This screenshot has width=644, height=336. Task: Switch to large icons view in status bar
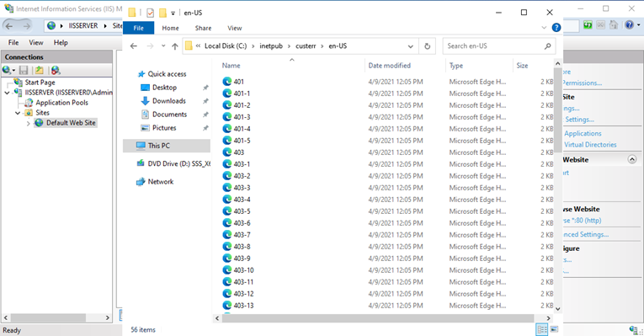pos(554,329)
